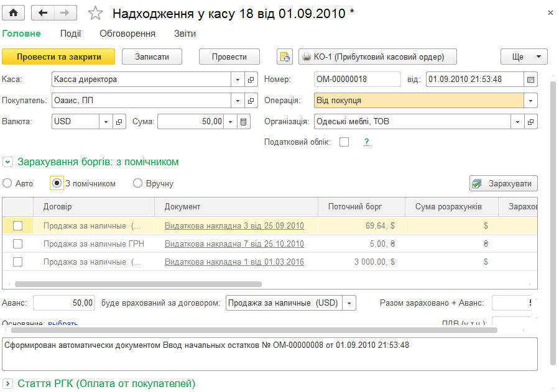Open the Операція dropdown list
The image size is (559, 392).
coord(530,101)
